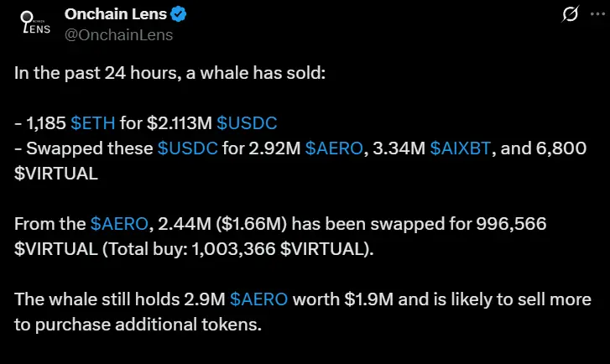
Task: Open the @OnchainLens handle link
Action: (118, 35)
